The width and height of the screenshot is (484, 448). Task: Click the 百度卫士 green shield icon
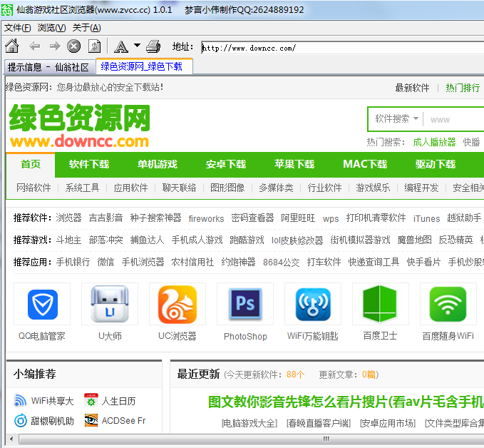pyautogui.click(x=380, y=305)
